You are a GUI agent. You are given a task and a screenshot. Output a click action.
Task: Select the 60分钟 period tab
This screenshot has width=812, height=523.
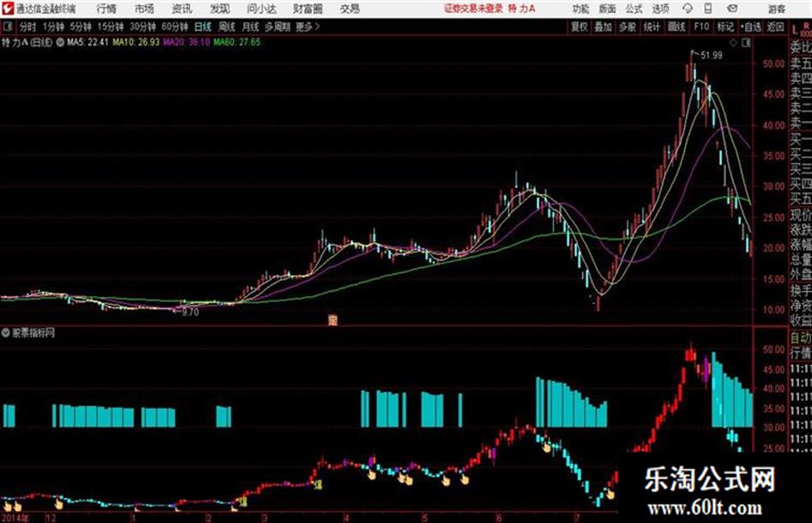(x=174, y=27)
